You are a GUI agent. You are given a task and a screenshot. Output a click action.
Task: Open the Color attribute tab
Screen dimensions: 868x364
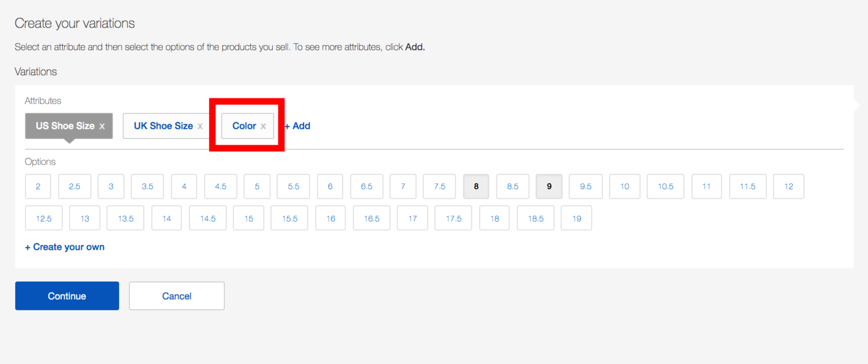click(244, 126)
